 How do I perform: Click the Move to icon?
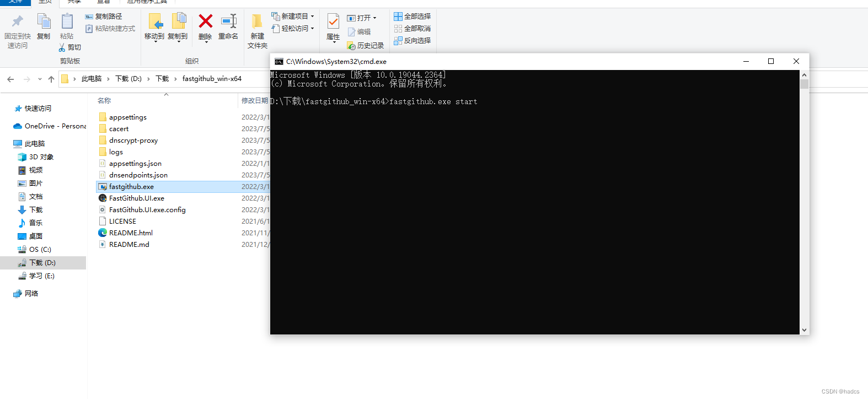point(155,21)
